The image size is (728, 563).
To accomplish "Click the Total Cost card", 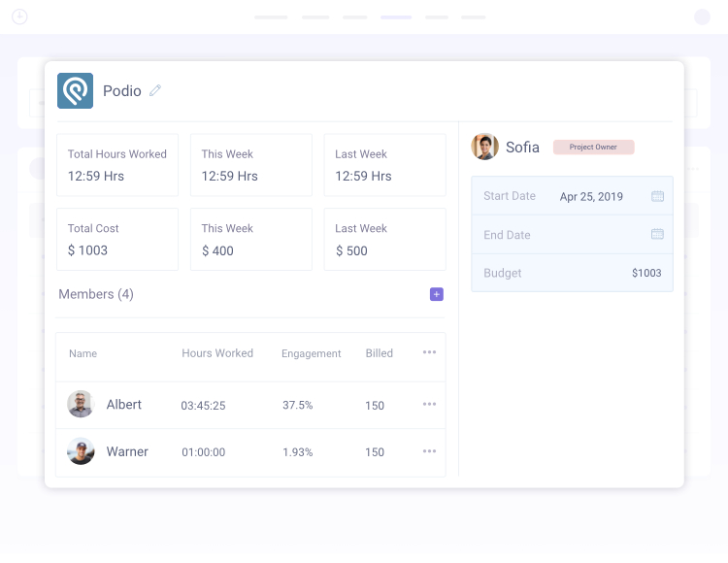I will pos(117,240).
